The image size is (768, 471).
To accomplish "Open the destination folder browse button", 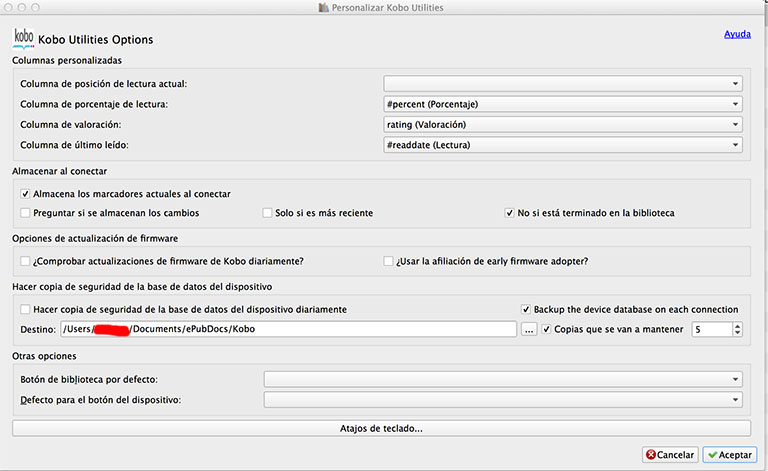I will [530, 329].
